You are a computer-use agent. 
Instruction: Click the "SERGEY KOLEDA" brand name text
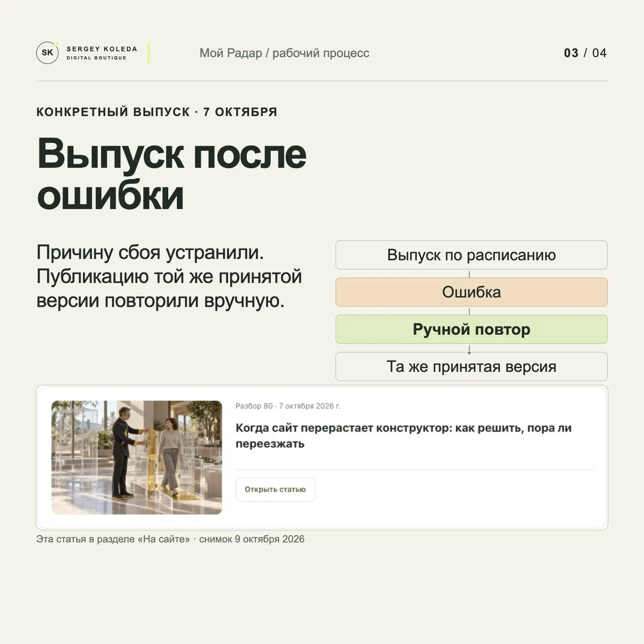tap(102, 49)
